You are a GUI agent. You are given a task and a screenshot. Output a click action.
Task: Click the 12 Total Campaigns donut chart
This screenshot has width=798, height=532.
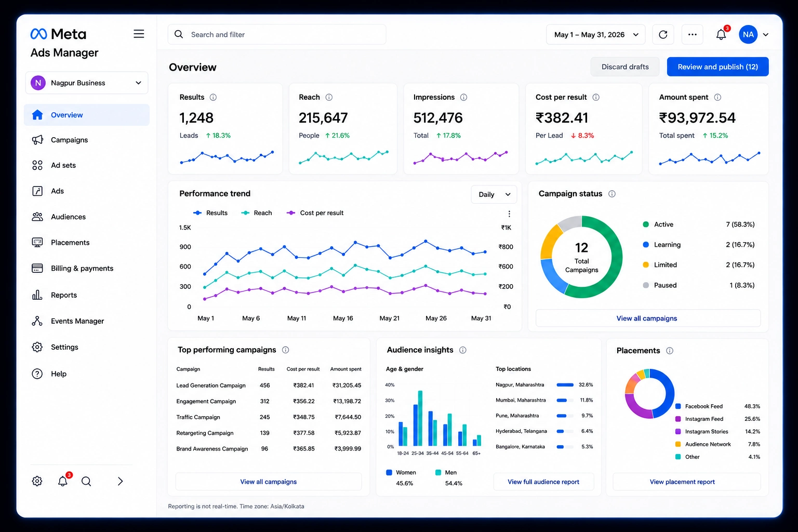coord(581,257)
